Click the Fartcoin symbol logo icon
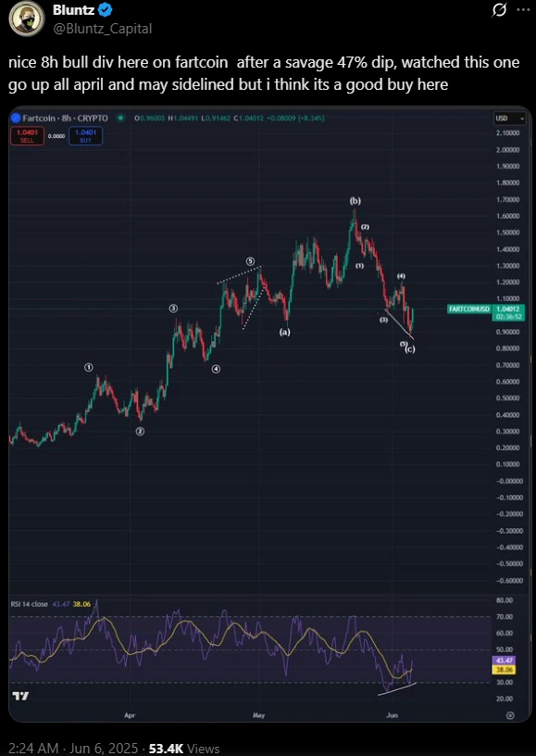Screen dimensions: 536x756 tap(16, 119)
